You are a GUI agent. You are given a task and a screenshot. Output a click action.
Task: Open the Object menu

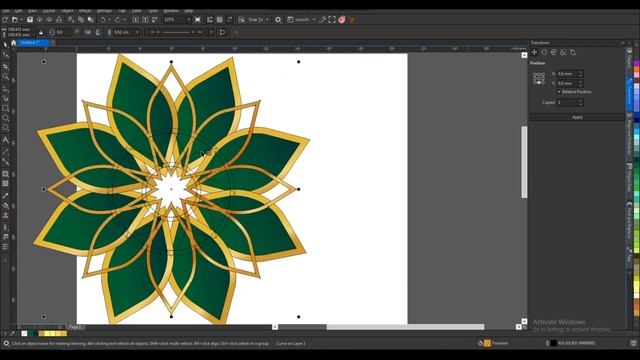[67, 11]
